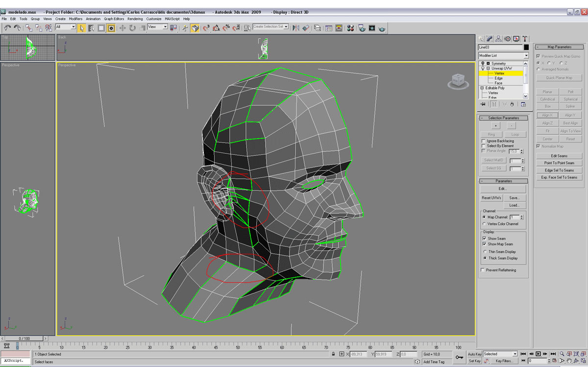Click the Redo arrow icon
The width and height of the screenshot is (588, 367).
pyautogui.click(x=17, y=28)
